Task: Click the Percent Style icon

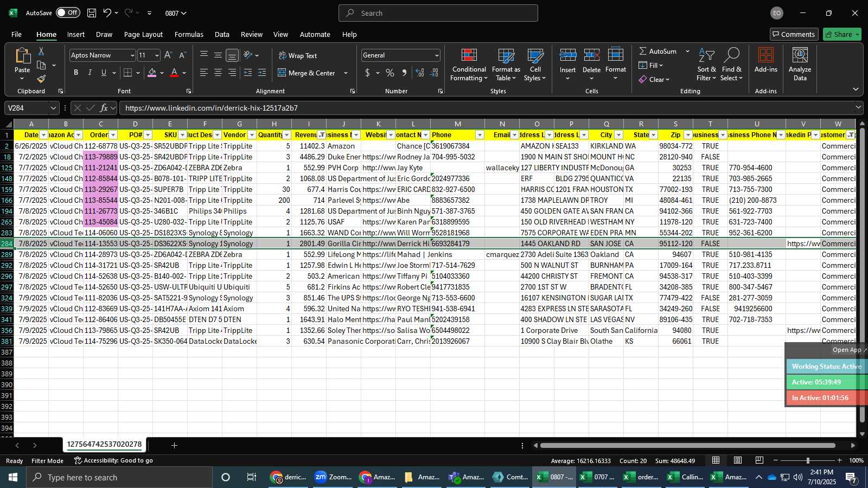Action: (x=390, y=73)
